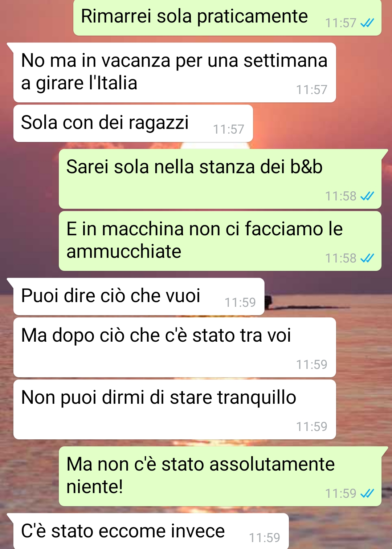Select the 'Ma dopo ciò che c'è stato' message
The height and width of the screenshot is (549, 392).
click(x=175, y=347)
